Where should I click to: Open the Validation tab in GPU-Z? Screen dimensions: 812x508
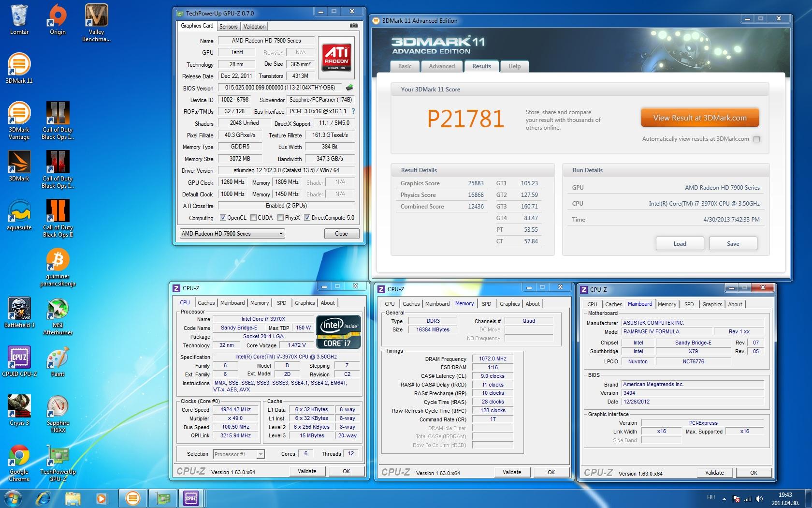(x=254, y=27)
